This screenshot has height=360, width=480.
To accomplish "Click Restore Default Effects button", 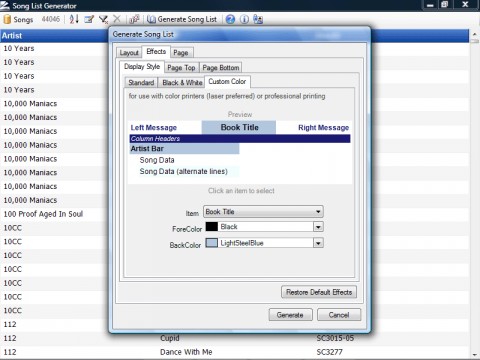I will point(319,292).
